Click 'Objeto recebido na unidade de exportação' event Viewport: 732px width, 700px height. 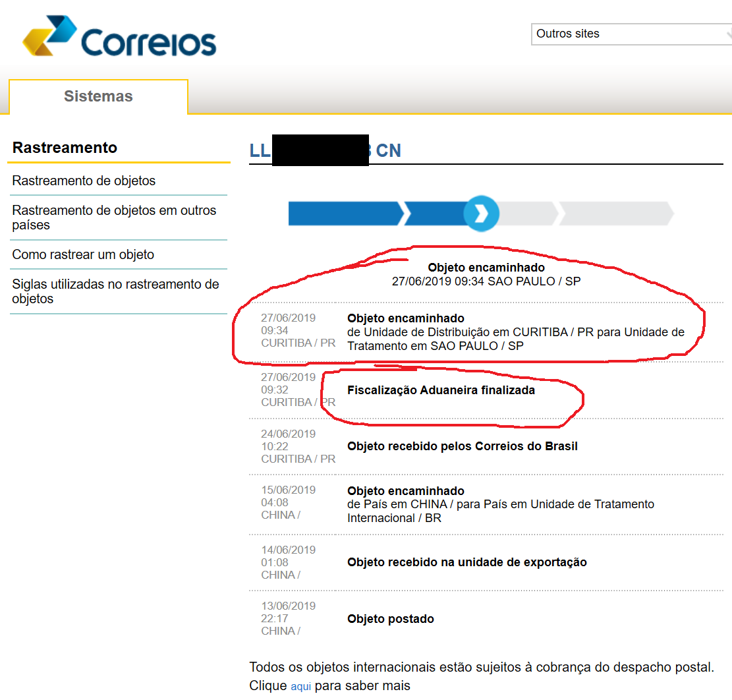[x=467, y=562]
